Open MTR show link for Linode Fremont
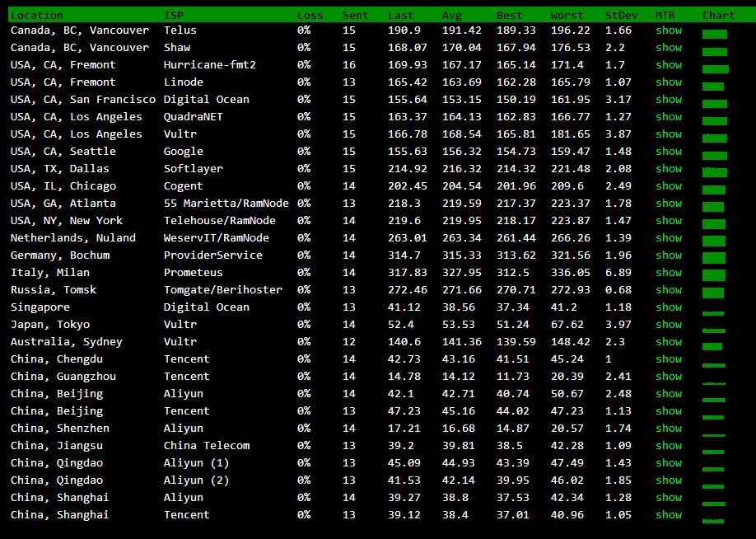 (x=668, y=82)
